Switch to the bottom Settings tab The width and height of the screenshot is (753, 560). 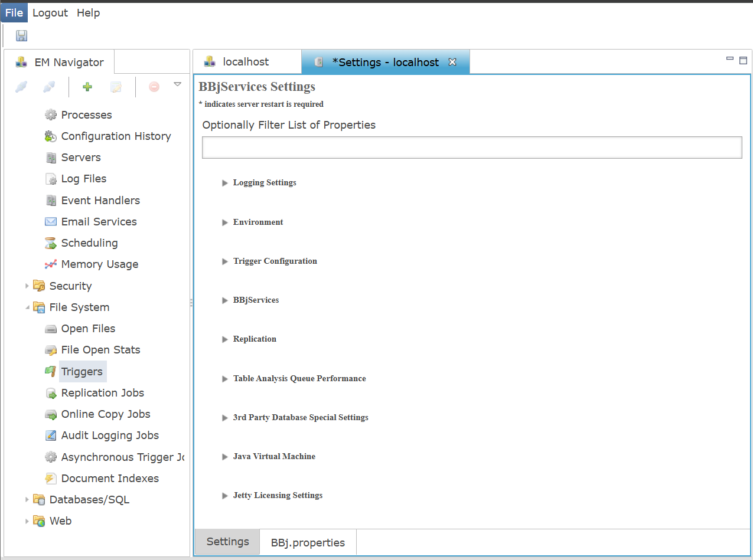pyautogui.click(x=227, y=542)
